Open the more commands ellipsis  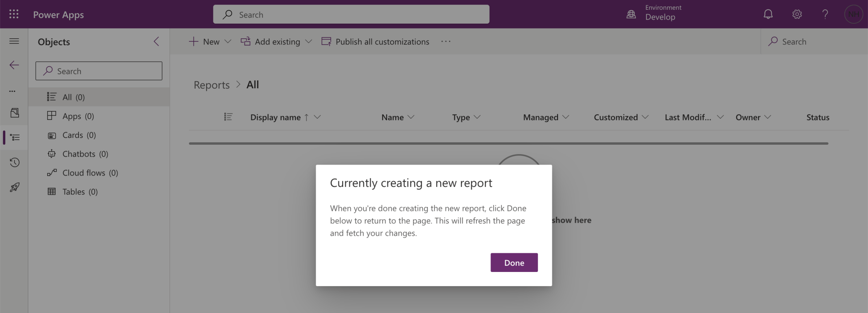click(x=446, y=41)
